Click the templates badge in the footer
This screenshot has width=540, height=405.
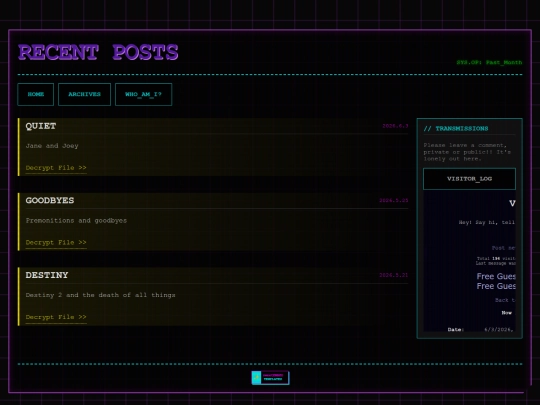[270, 377]
